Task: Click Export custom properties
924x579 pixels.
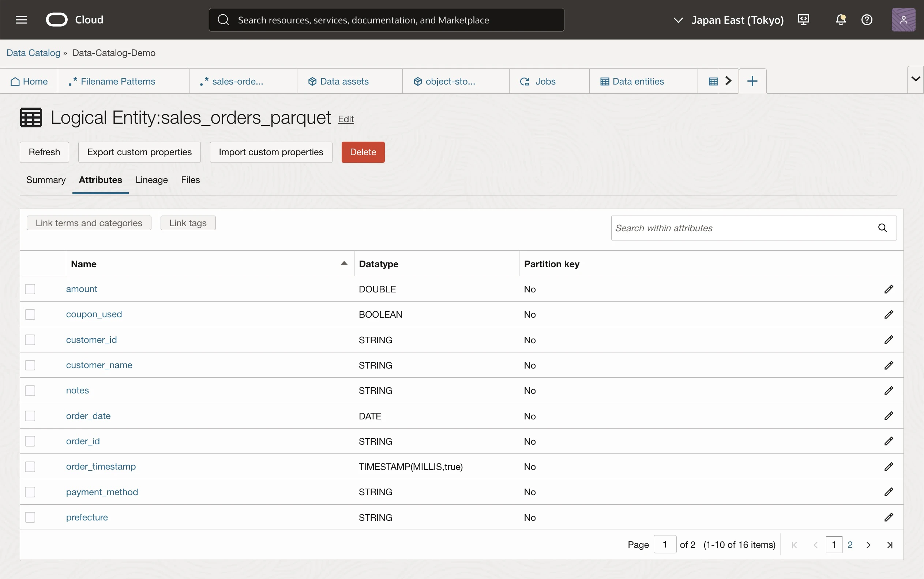Action: (x=139, y=152)
